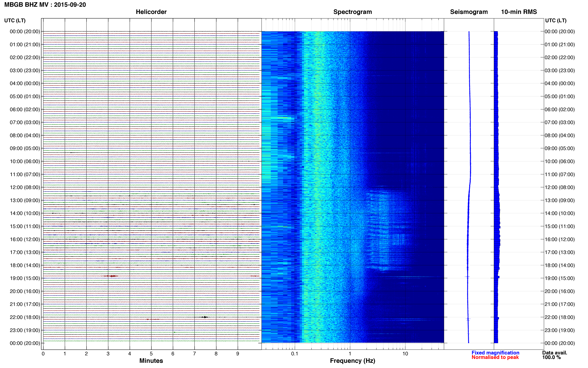Click the Minutes axis tick label '9'
This screenshot has height=368, width=588.
pos(238,354)
